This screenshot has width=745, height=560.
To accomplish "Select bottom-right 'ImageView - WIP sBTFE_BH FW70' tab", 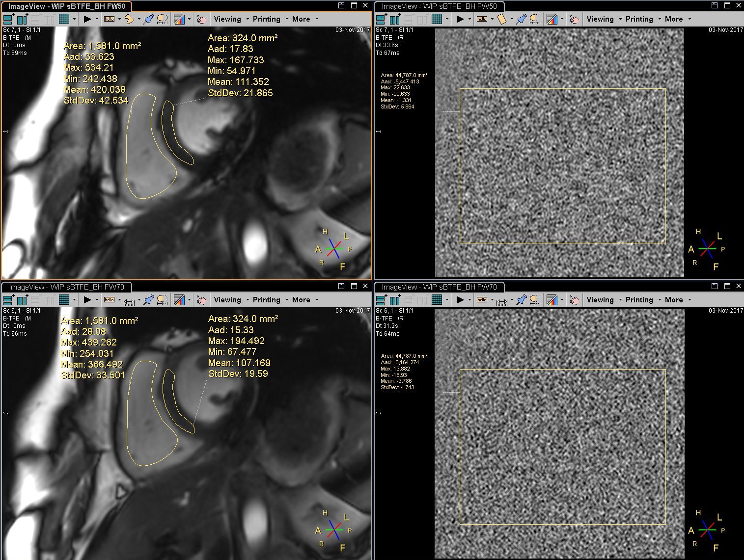I will click(x=439, y=287).
